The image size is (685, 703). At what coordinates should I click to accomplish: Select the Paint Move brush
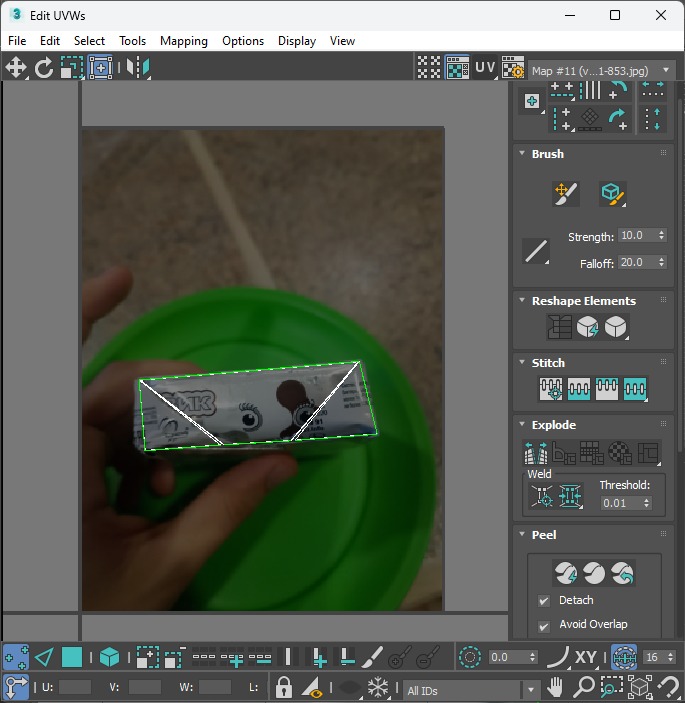(x=566, y=194)
